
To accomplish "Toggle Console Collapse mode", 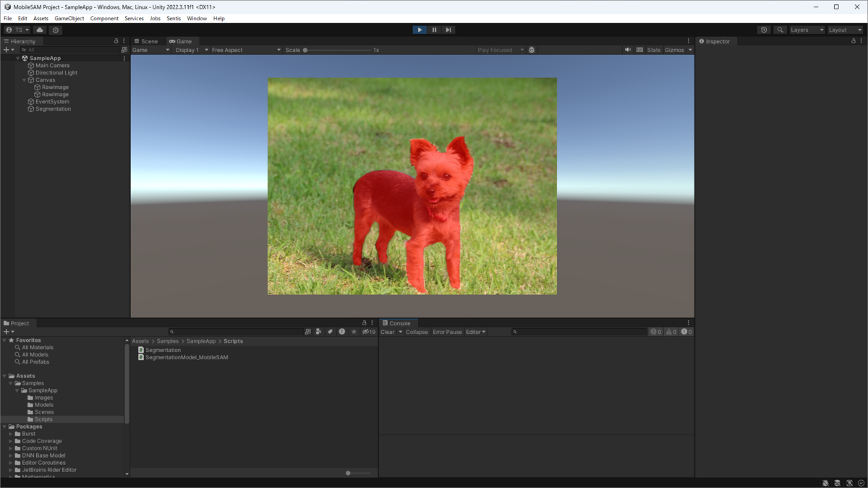I will coord(417,332).
